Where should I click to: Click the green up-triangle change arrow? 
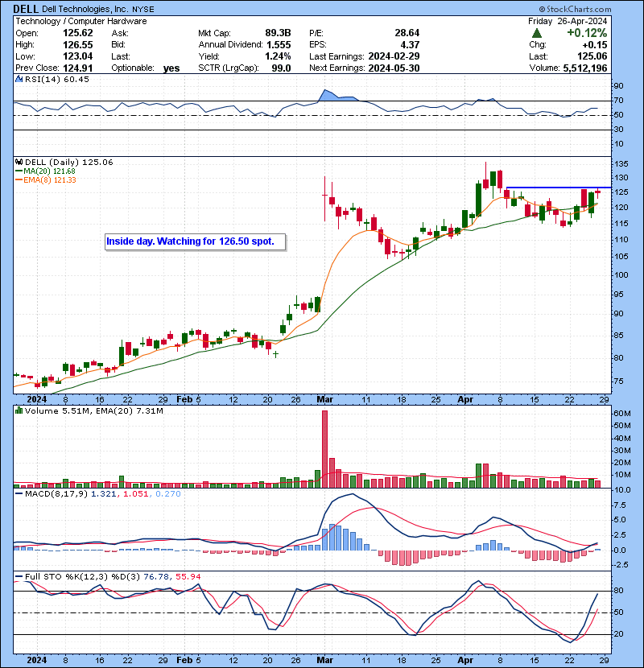(537, 33)
